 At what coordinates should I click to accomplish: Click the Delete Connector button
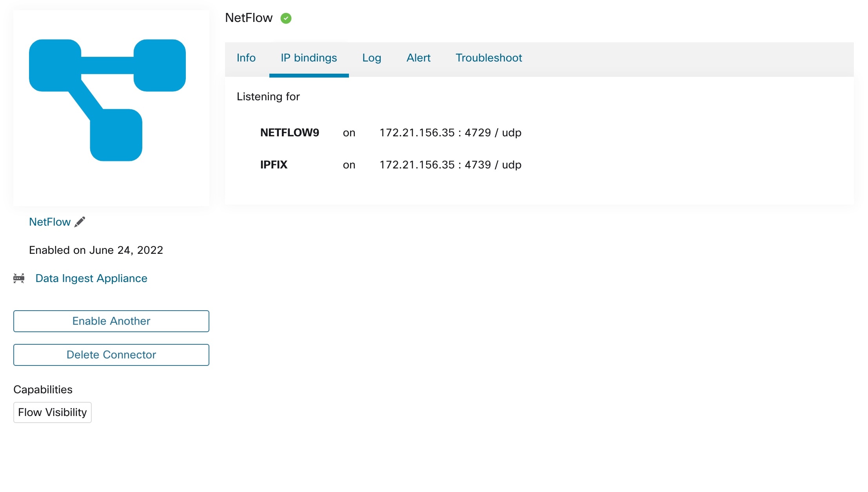point(111,355)
